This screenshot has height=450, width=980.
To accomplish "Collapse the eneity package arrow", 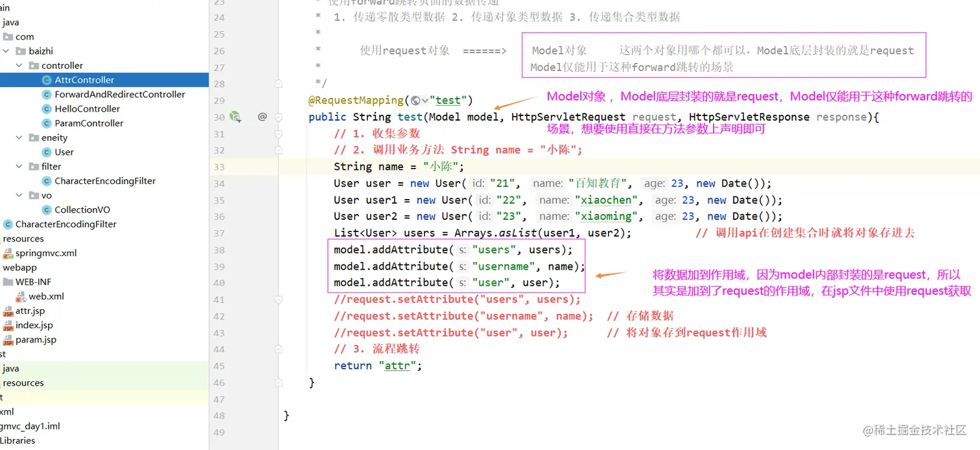I will 19,137.
